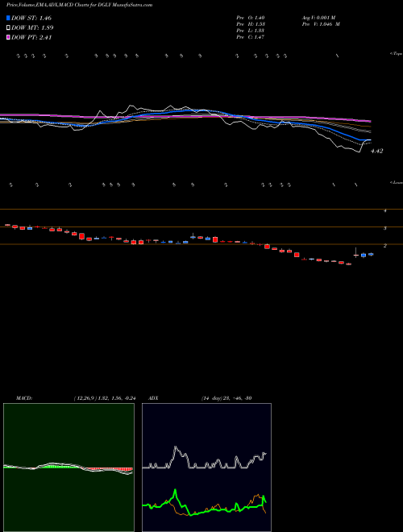Click the blue DOW ST legend swatch
Viewport: 403px width, 532px height.
[8, 18]
